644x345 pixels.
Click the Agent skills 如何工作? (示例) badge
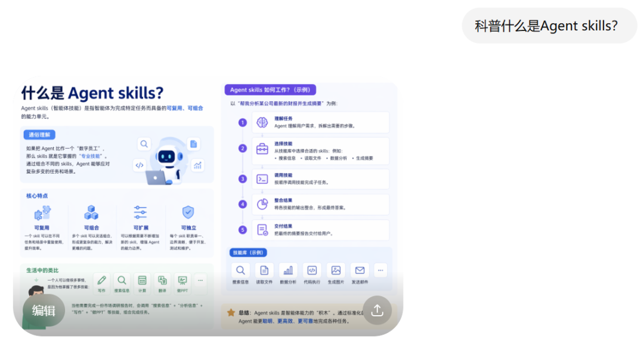coord(270,90)
